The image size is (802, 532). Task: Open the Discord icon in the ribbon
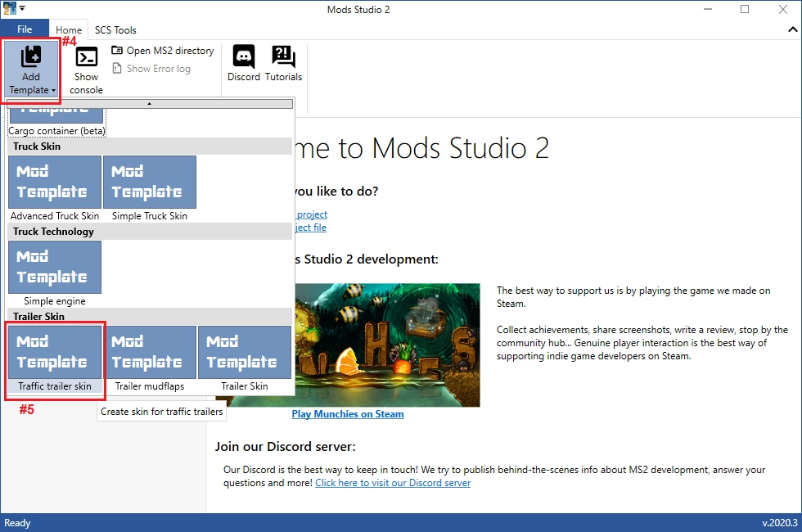243,64
